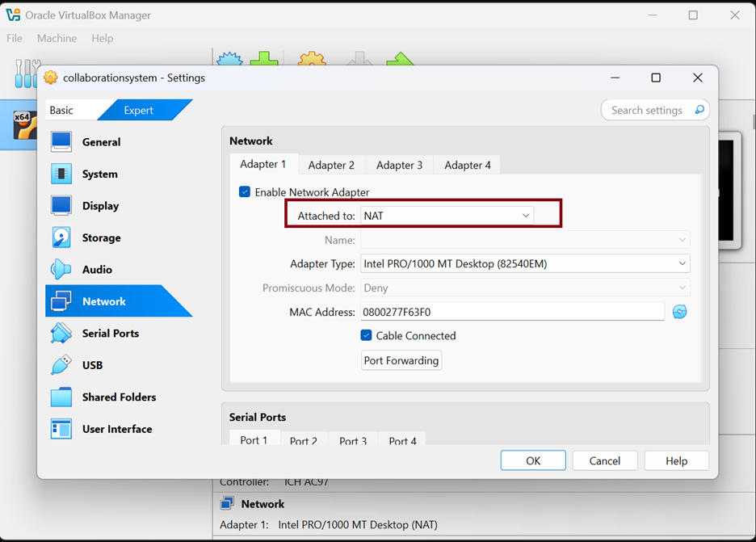Switch to the Adapter 2 tab

(x=331, y=165)
